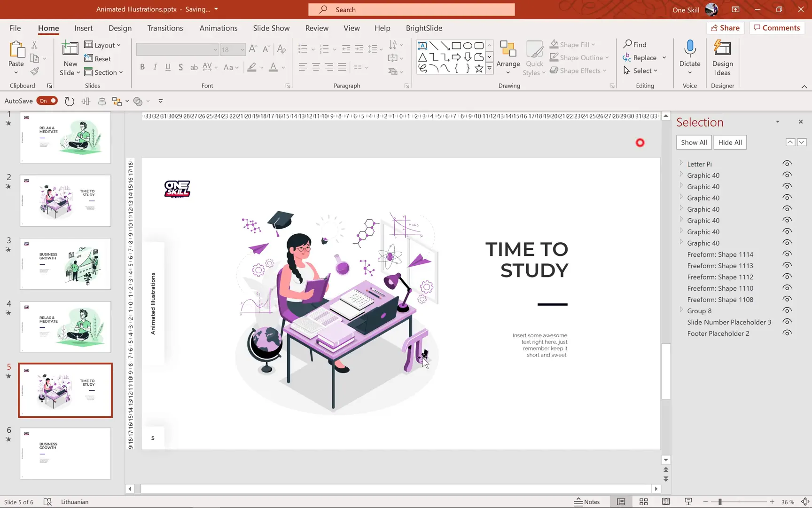This screenshot has height=508, width=812.
Task: Click the Hide All button
Action: pyautogui.click(x=730, y=143)
